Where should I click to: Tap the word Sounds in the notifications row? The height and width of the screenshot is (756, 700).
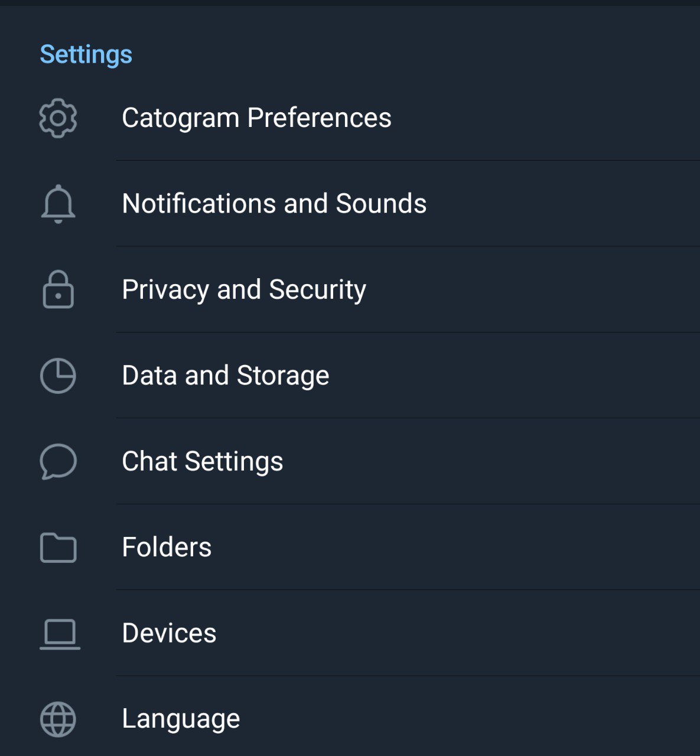click(381, 203)
